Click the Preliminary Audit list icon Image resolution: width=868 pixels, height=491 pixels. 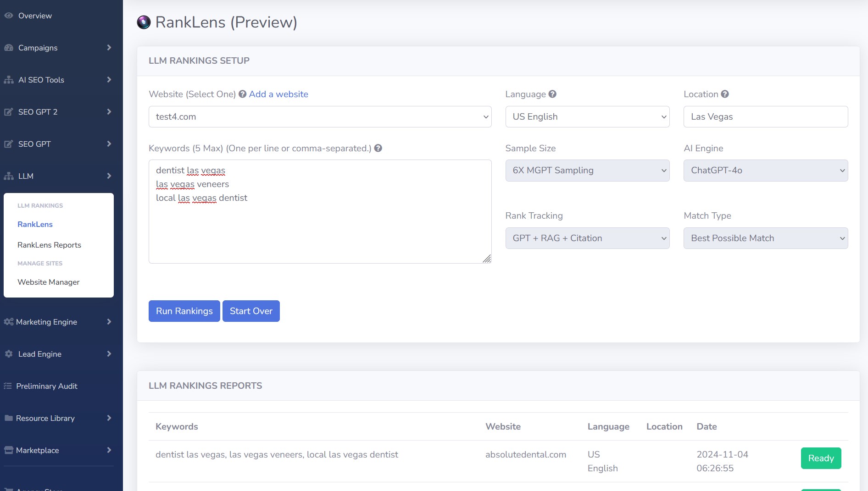click(8, 386)
